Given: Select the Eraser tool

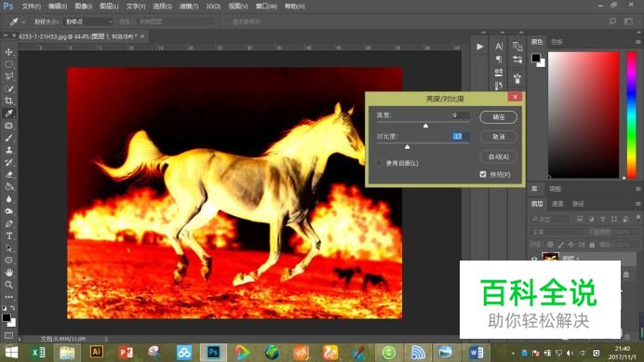Looking at the screenshot, I should 8,175.
